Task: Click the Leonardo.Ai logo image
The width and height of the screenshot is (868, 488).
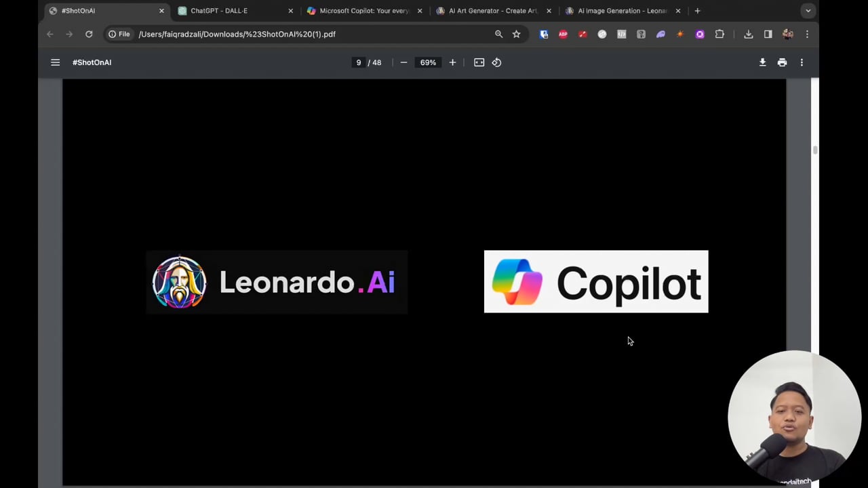Action: point(277,282)
